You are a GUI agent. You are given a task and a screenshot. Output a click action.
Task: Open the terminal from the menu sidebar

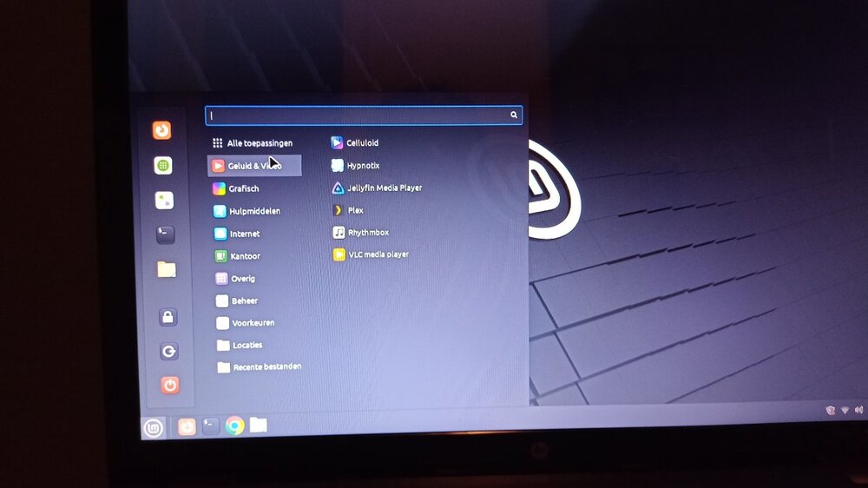pyautogui.click(x=165, y=234)
